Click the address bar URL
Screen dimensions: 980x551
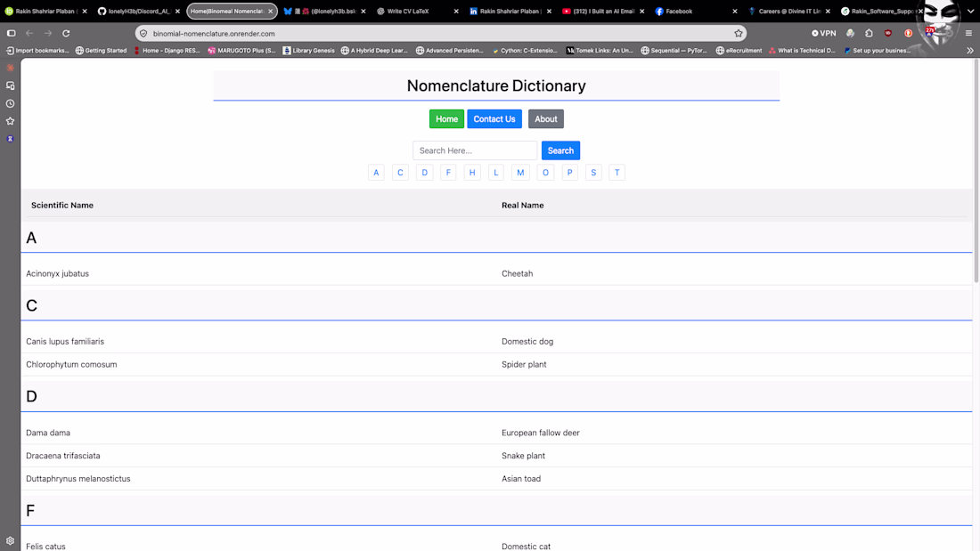click(x=214, y=34)
